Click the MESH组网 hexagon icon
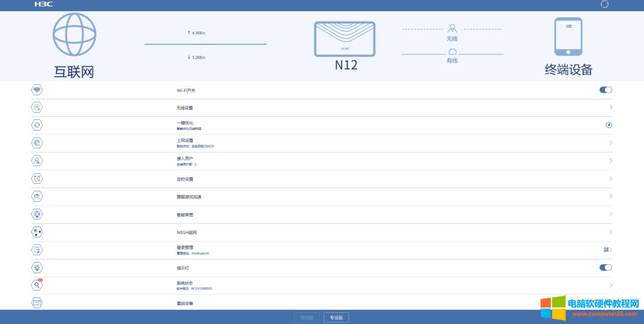The image size is (644, 324). pyautogui.click(x=36, y=232)
